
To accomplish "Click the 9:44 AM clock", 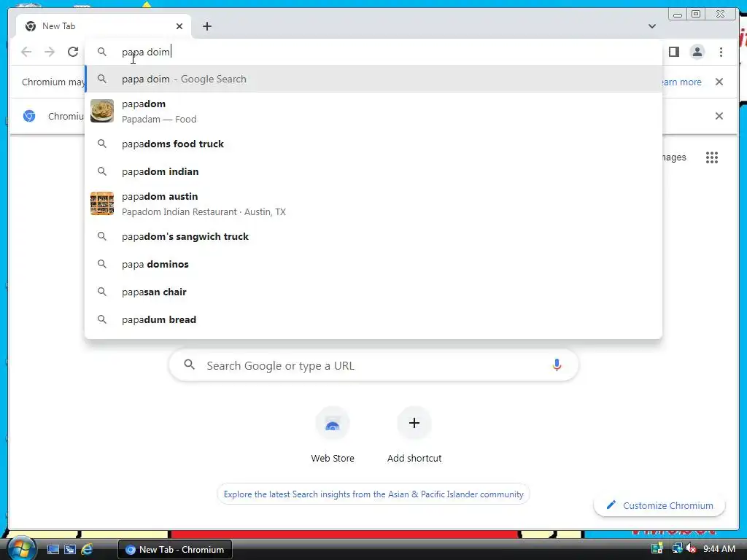I will [x=719, y=549].
